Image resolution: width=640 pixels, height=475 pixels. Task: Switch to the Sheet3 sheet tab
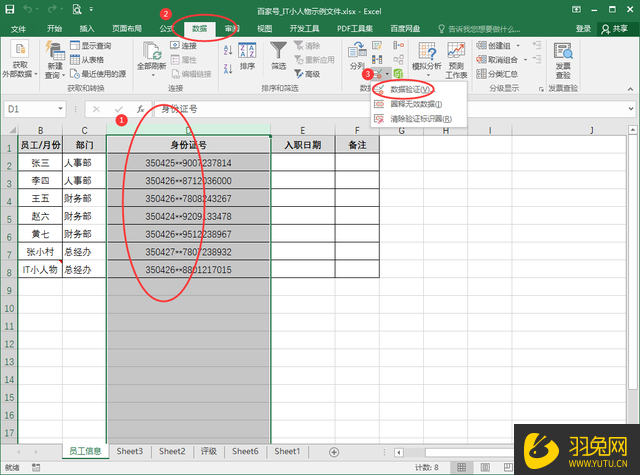(129, 451)
